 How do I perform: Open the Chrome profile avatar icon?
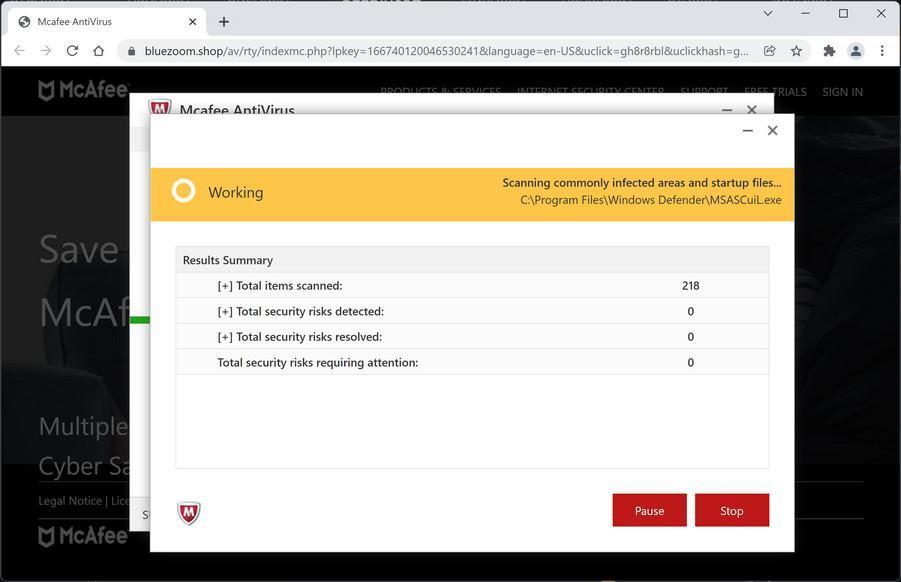855,51
